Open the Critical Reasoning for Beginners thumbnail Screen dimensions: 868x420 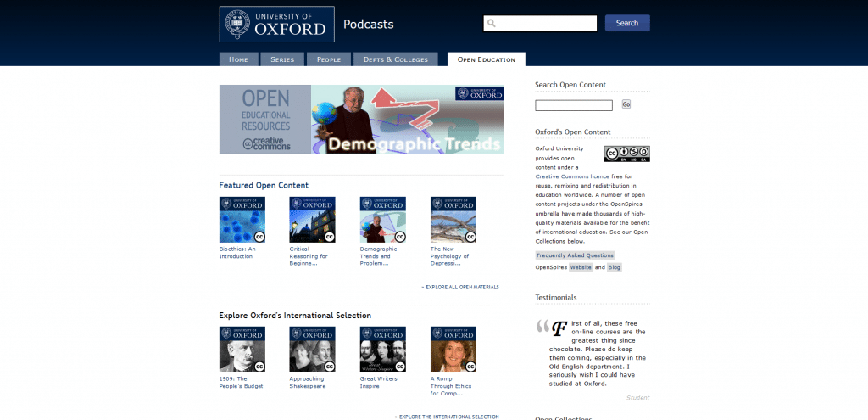point(312,220)
